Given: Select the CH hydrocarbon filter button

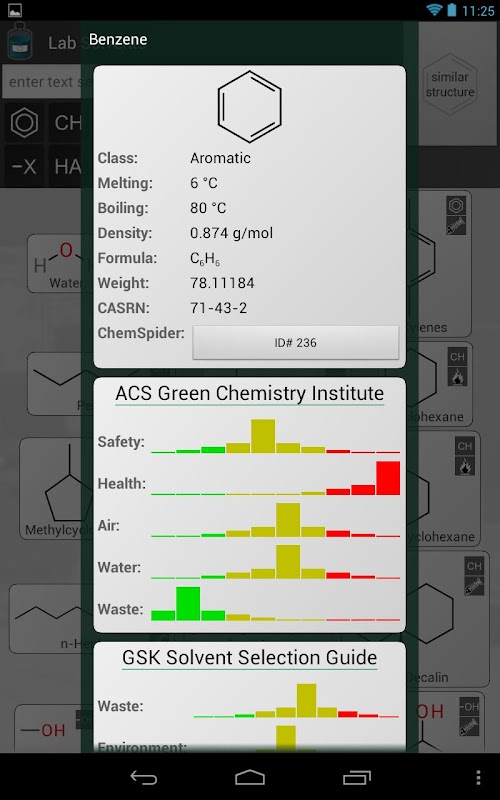Looking at the screenshot, I should point(66,123).
